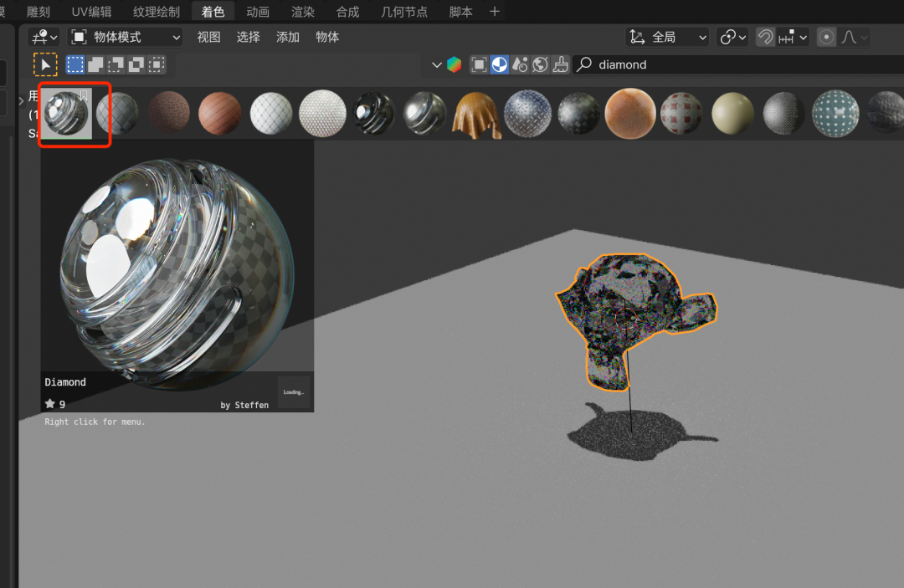
Task: Open the 全局 transform orientation dropdown
Action: tap(668, 37)
